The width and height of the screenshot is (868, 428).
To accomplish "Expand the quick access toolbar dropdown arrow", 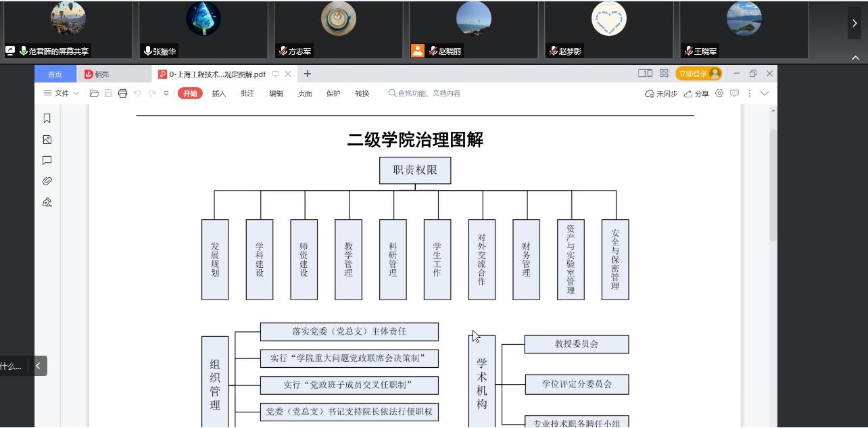I will 166,93.
